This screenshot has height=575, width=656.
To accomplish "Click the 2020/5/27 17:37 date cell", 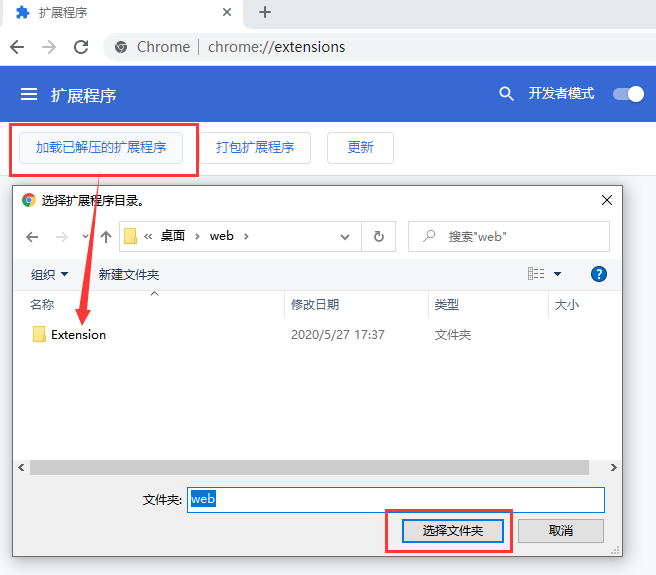I will pos(338,334).
